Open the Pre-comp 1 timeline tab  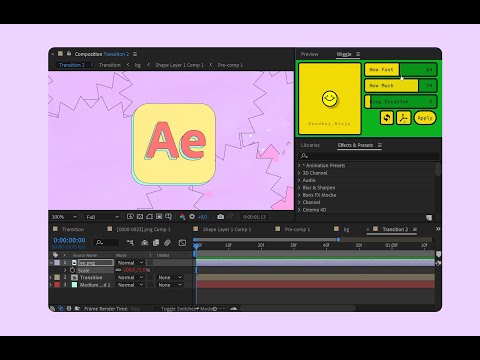tap(297, 229)
